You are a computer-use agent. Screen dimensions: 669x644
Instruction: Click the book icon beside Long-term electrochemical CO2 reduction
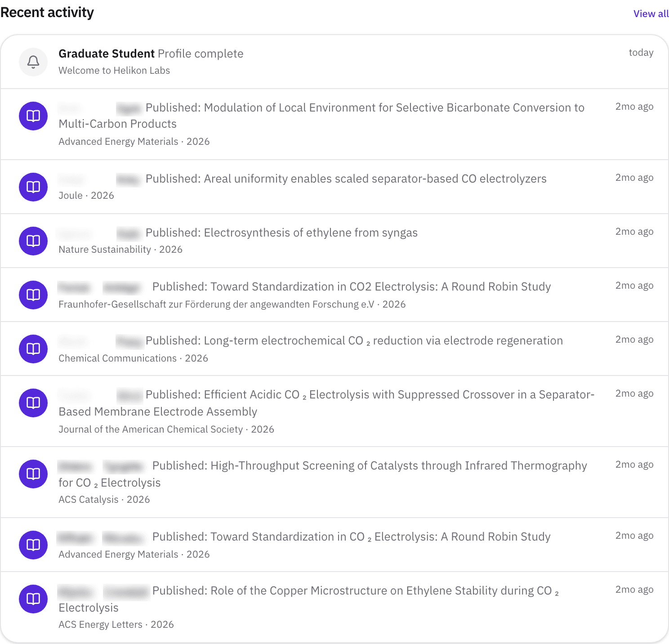(33, 349)
